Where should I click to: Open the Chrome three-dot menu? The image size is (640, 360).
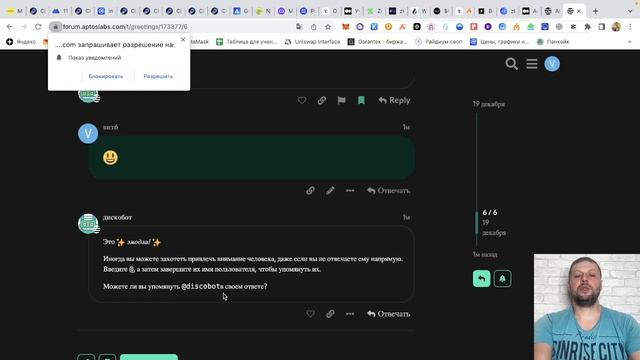pos(630,27)
